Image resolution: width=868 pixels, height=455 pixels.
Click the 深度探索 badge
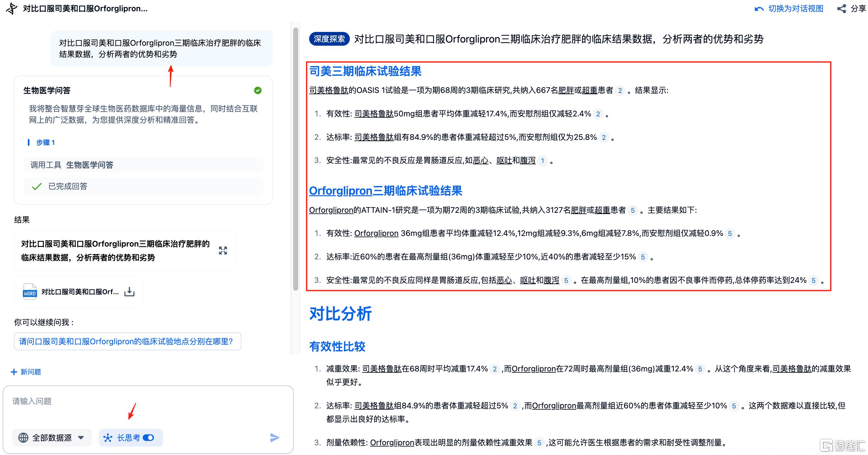click(329, 39)
